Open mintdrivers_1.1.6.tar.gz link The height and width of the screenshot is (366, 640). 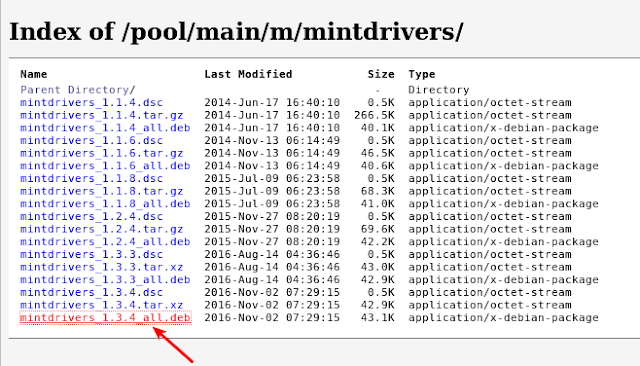102,153
